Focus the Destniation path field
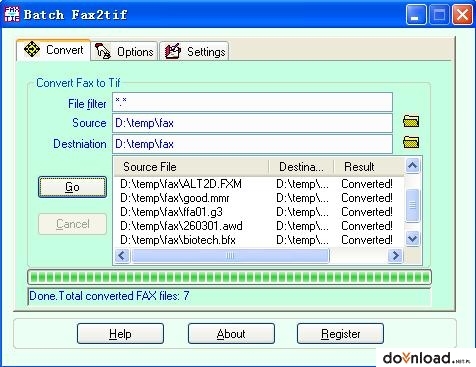 click(x=252, y=144)
